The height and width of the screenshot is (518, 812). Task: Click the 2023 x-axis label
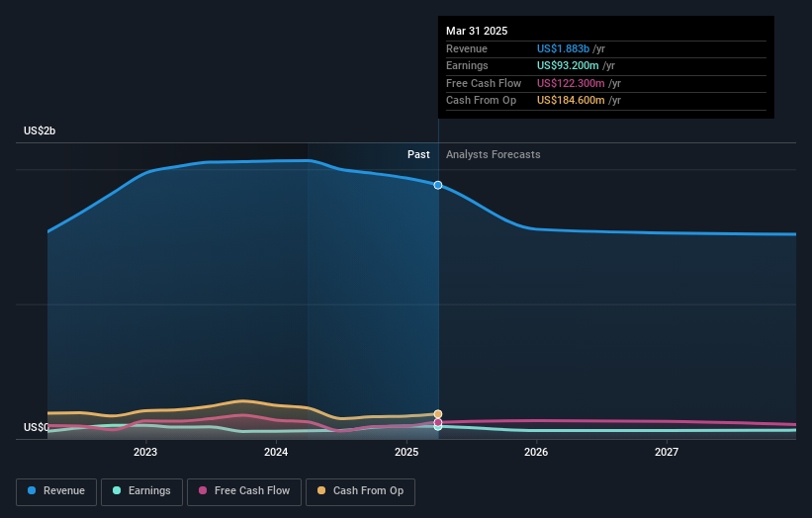click(x=145, y=453)
